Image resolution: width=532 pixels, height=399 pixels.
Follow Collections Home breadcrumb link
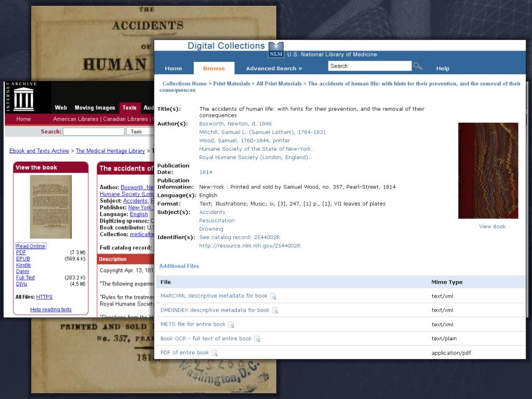coord(184,84)
